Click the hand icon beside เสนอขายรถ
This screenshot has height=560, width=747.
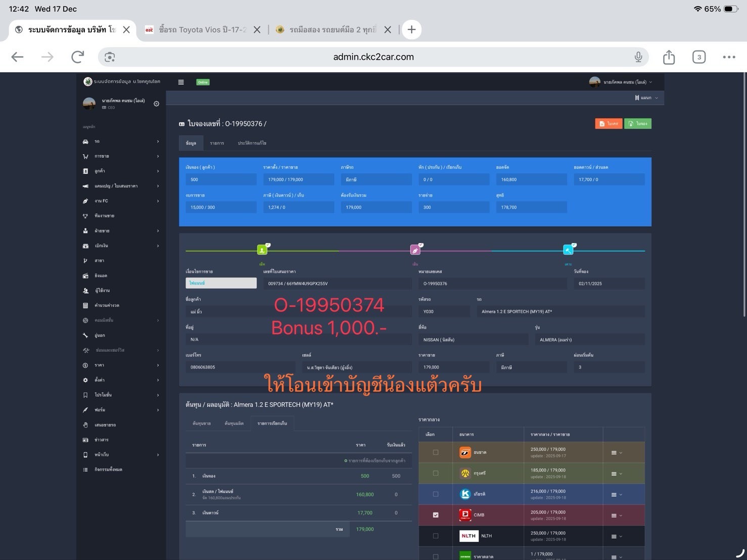[85, 425]
